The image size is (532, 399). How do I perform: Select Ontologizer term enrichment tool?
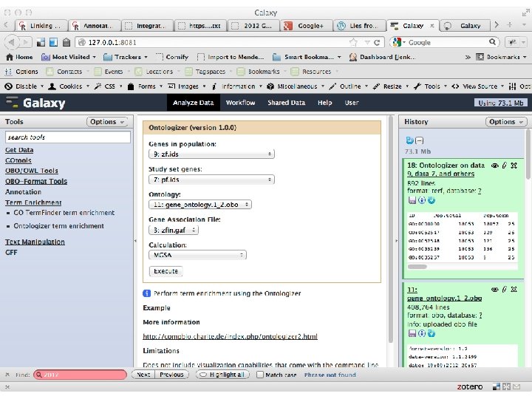click(x=58, y=226)
